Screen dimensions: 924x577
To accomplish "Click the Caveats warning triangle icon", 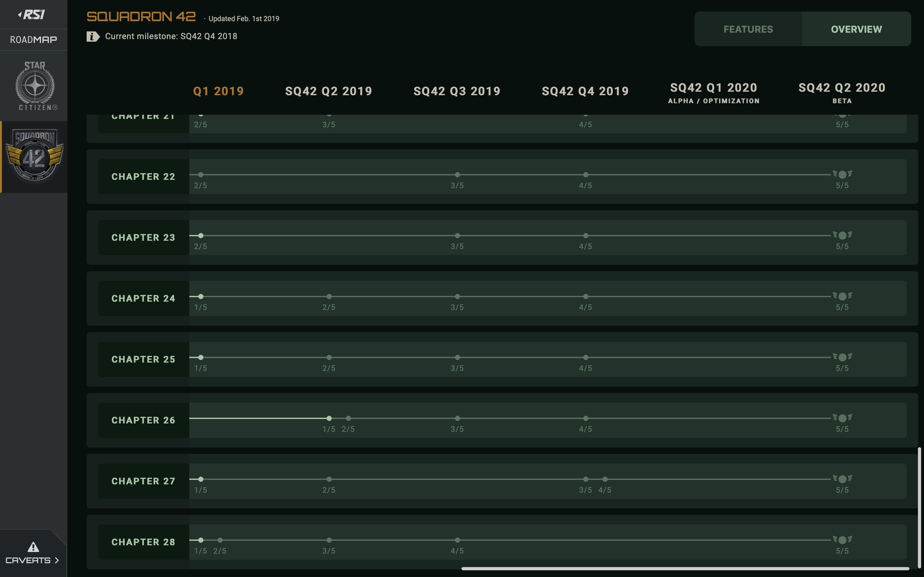I will (33, 547).
